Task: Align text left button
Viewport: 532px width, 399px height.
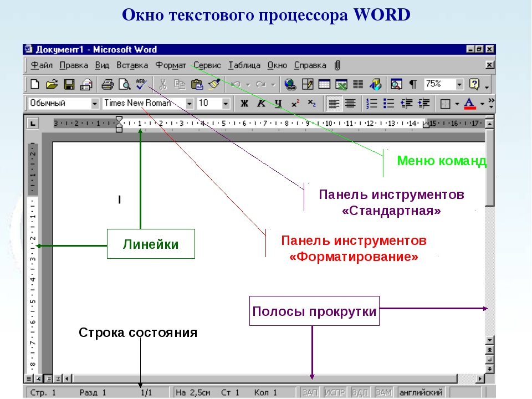Action: (334, 103)
